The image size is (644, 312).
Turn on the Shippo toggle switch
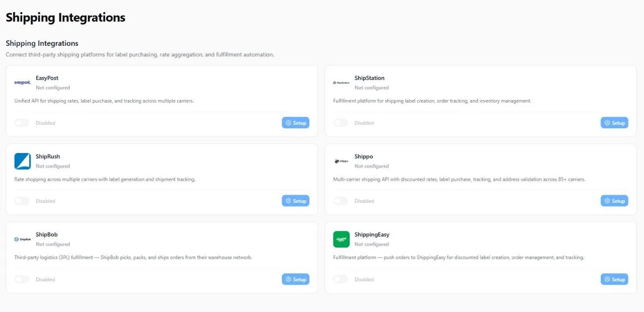(x=341, y=201)
